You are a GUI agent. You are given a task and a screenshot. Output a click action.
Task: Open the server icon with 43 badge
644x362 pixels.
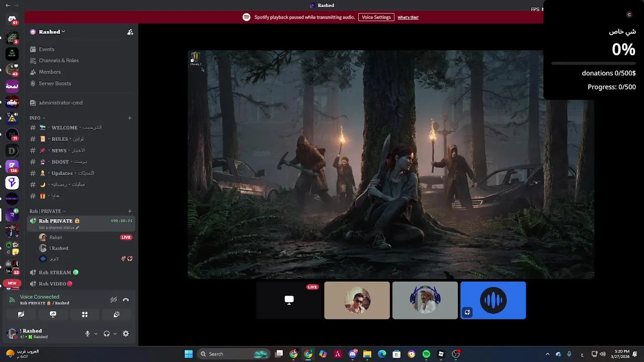pyautogui.click(x=12, y=70)
